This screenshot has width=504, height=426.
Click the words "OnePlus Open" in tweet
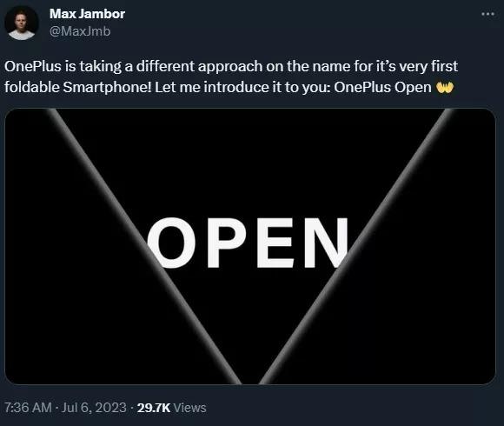(382, 88)
